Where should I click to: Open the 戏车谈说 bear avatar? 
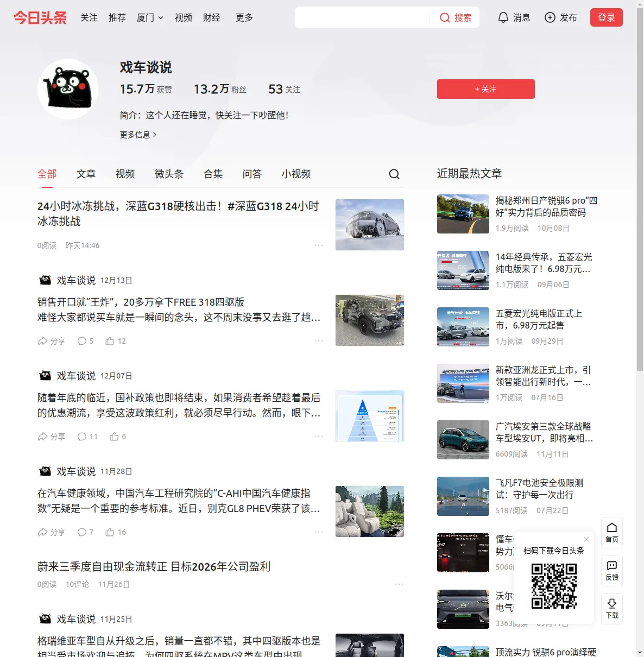(x=68, y=89)
